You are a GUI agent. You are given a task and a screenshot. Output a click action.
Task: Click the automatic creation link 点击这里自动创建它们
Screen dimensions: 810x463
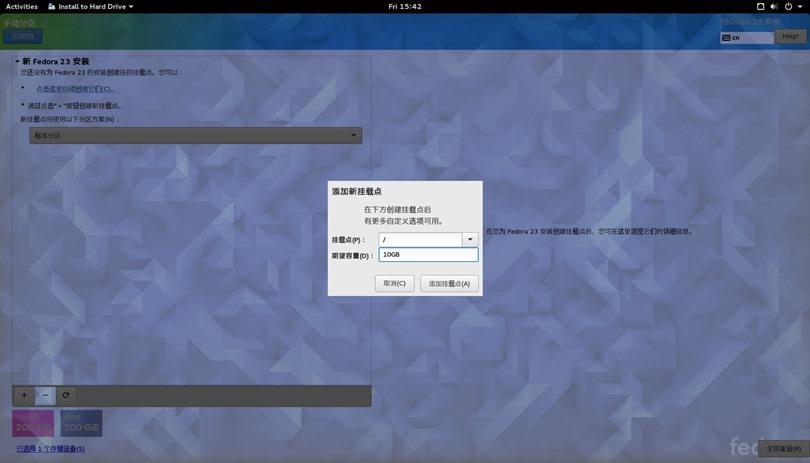click(75, 89)
